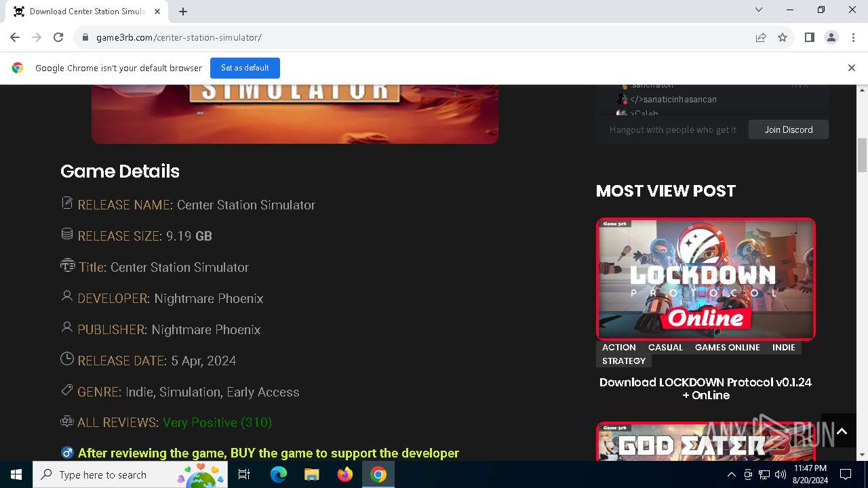Click the RELEASE NAME edit icon

click(x=67, y=203)
